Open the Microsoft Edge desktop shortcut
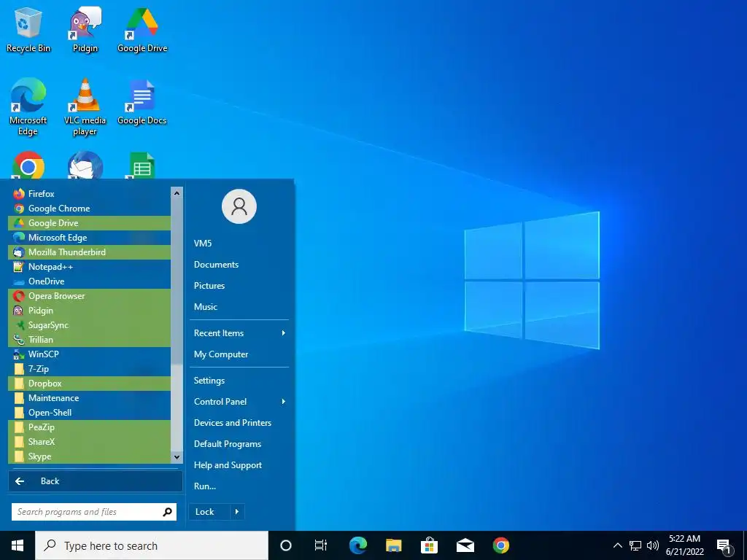 coord(28,106)
